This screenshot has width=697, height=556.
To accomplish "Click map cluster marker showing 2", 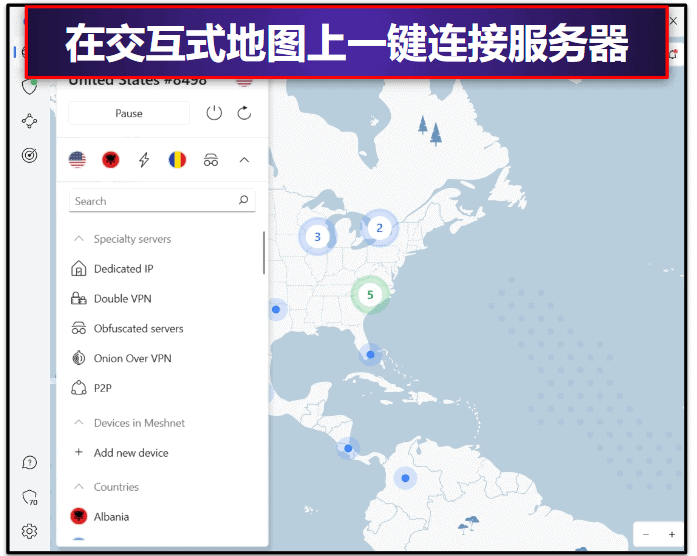I will tap(379, 228).
